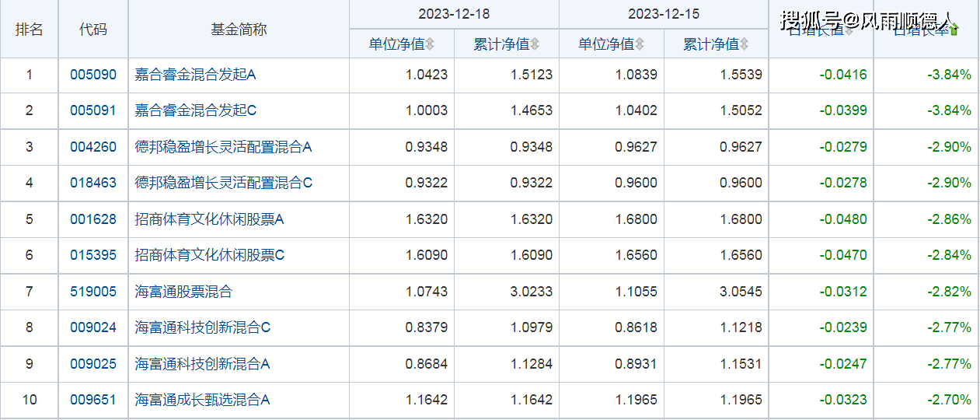The height and width of the screenshot is (420, 980).
Task: Select value 1.0839 in first row
Action: [636, 75]
